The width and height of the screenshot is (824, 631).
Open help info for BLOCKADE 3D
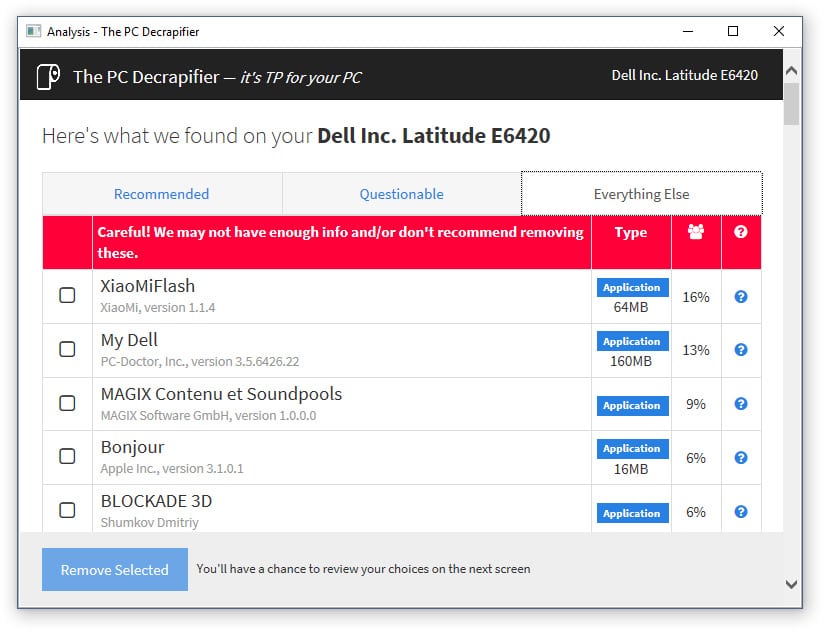[x=740, y=512]
